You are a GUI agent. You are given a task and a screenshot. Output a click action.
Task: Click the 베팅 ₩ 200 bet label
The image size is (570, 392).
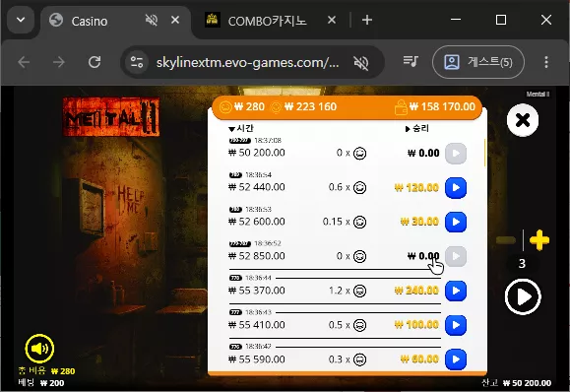41,382
